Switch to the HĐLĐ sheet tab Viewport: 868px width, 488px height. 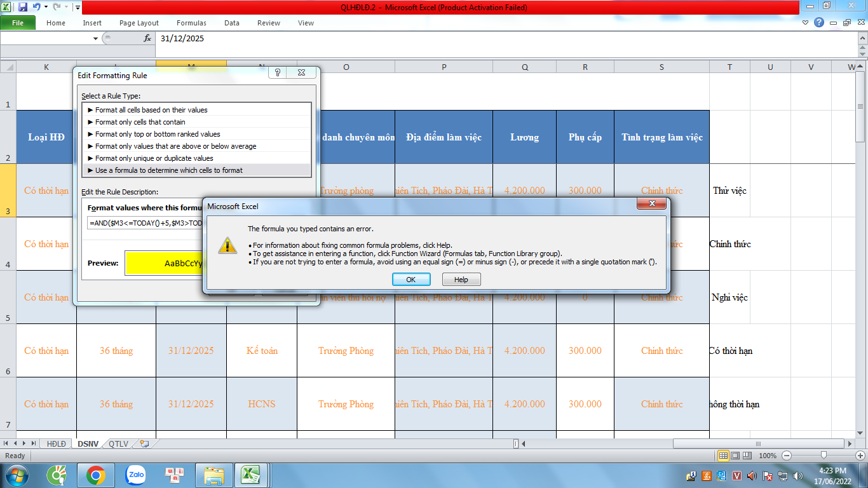coord(56,444)
